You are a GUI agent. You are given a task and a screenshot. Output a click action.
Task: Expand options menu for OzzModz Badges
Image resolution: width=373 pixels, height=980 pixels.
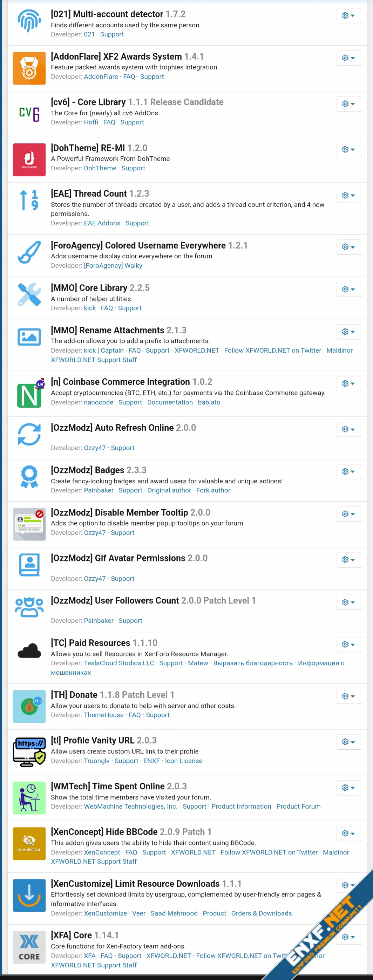tap(348, 471)
